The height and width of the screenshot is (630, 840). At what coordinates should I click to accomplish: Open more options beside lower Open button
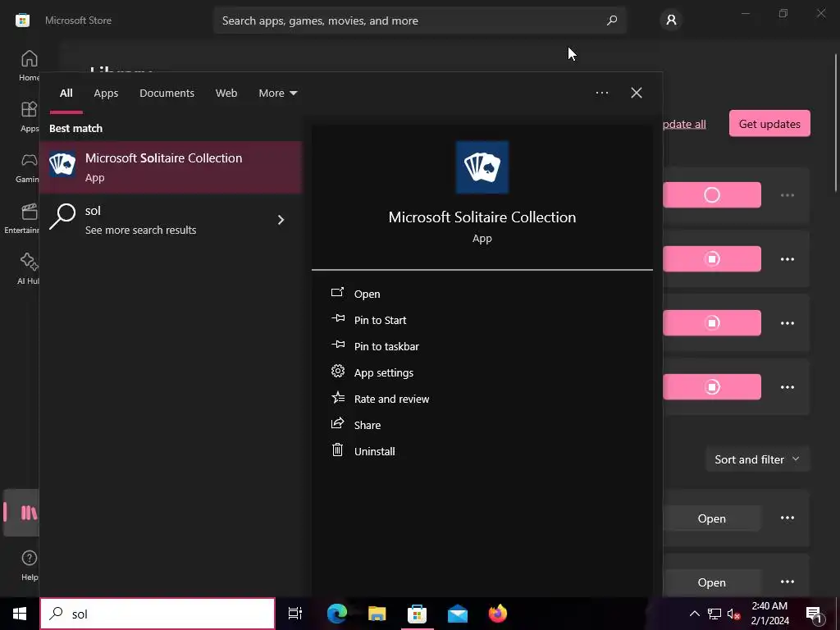point(787,582)
